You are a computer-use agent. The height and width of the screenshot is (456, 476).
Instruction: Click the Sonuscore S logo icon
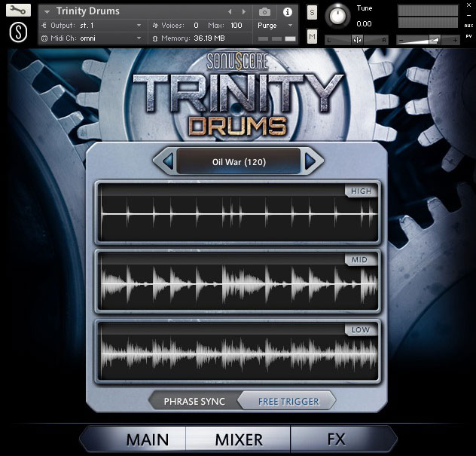tap(18, 34)
